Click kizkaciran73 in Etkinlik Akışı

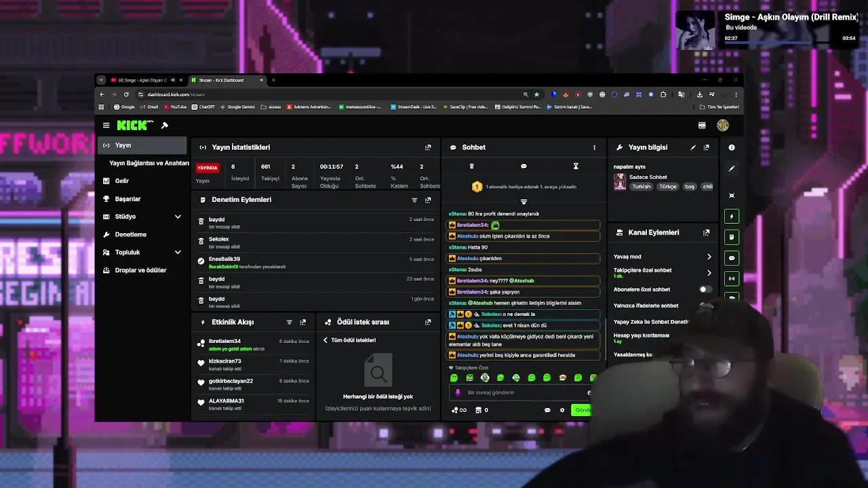pyautogui.click(x=225, y=361)
